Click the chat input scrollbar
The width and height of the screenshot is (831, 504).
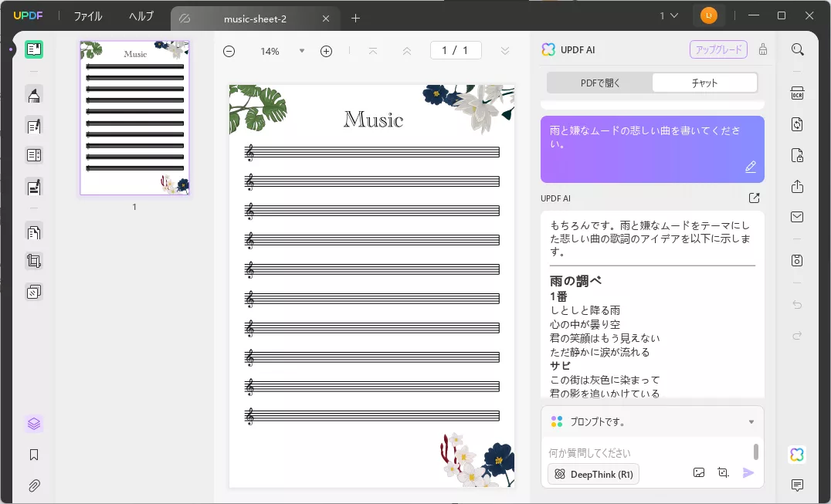coord(756,452)
